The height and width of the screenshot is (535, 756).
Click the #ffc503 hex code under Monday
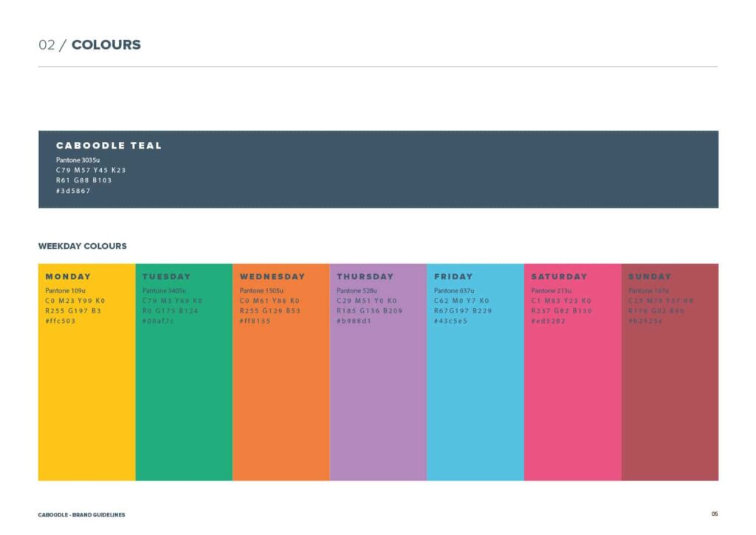61,321
